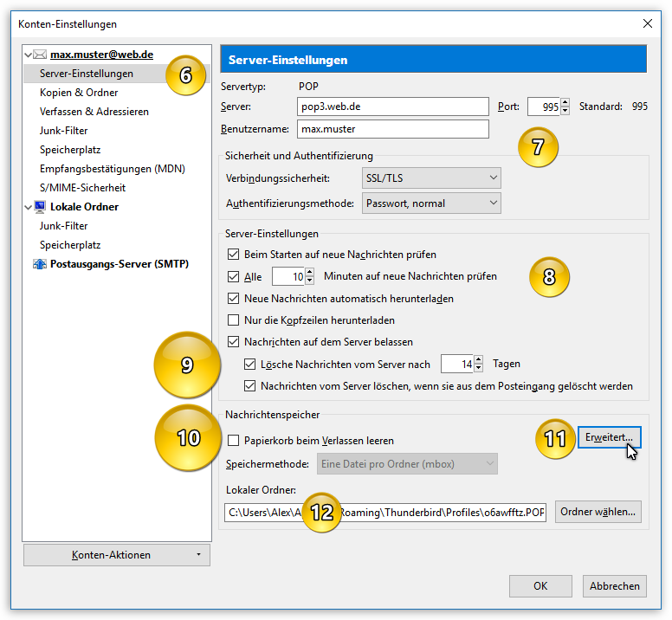Click the Lokale Ordner computer icon
672x620 pixels.
tap(40, 207)
